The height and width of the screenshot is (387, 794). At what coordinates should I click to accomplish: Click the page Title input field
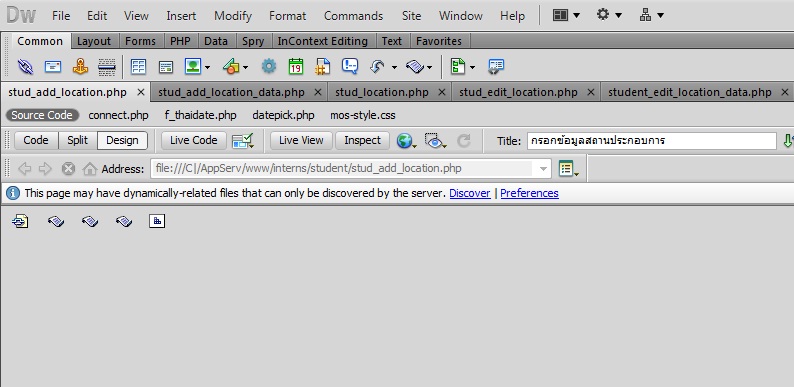click(x=651, y=141)
